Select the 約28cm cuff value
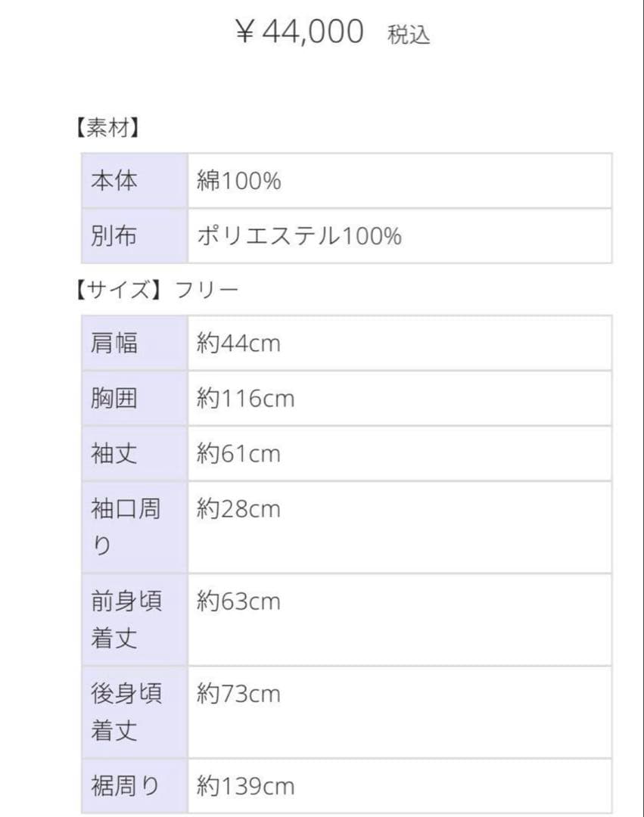Viewport: 644px width, 817px height. (238, 509)
